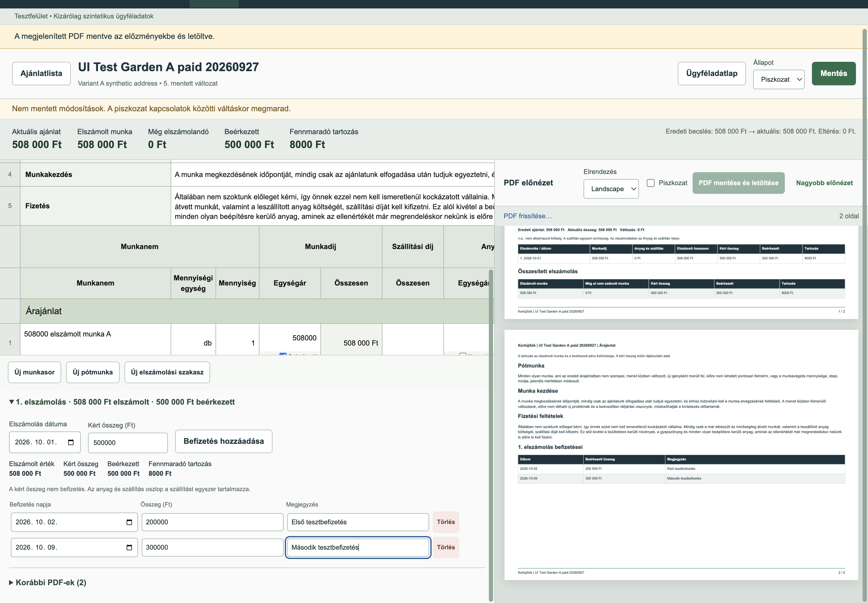
Task: Open the Ügyféladatlap page
Action: tap(711, 73)
